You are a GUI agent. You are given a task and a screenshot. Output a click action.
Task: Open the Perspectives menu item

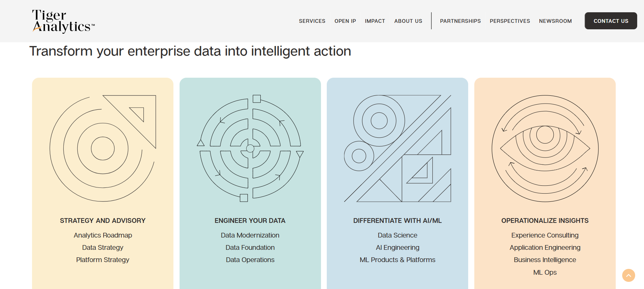pyautogui.click(x=510, y=21)
